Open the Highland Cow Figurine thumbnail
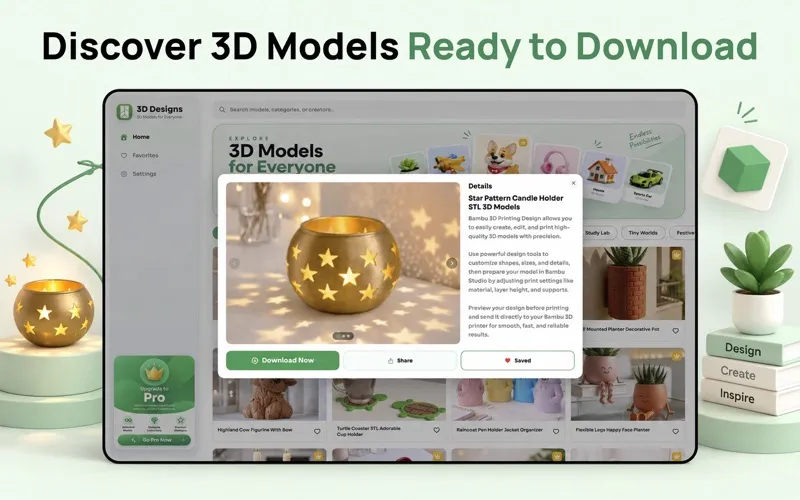 point(269,399)
